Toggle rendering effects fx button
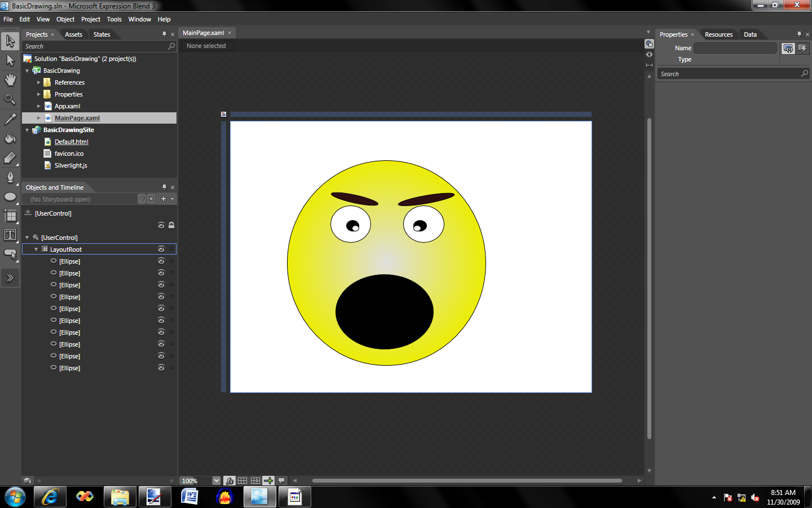The height and width of the screenshot is (508, 812). [x=230, y=481]
